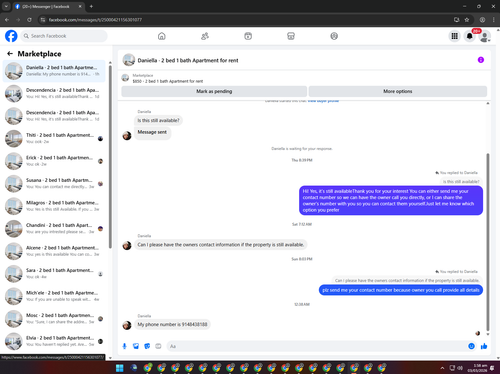Open the volume tray icon
The width and height of the screenshot is (500, 374).
(x=460, y=368)
